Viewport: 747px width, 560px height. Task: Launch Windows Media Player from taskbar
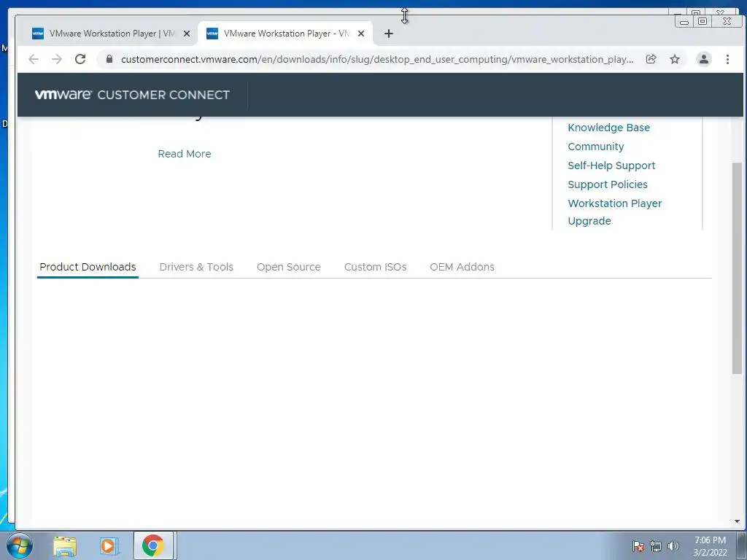point(109,545)
